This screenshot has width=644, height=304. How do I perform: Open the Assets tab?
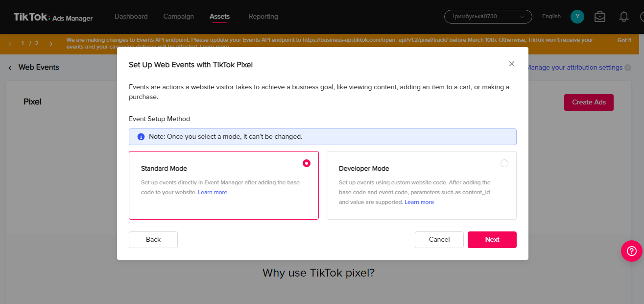tap(220, 17)
